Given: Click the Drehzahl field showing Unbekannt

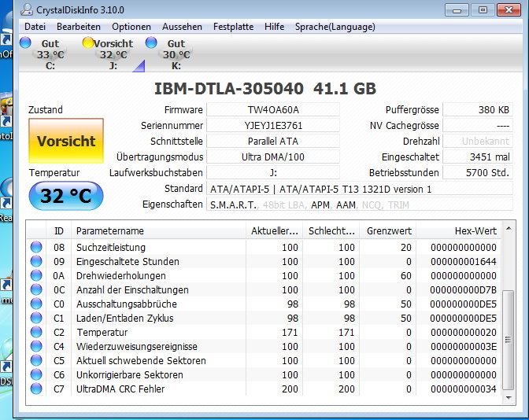Looking at the screenshot, I should pyautogui.click(x=478, y=142).
